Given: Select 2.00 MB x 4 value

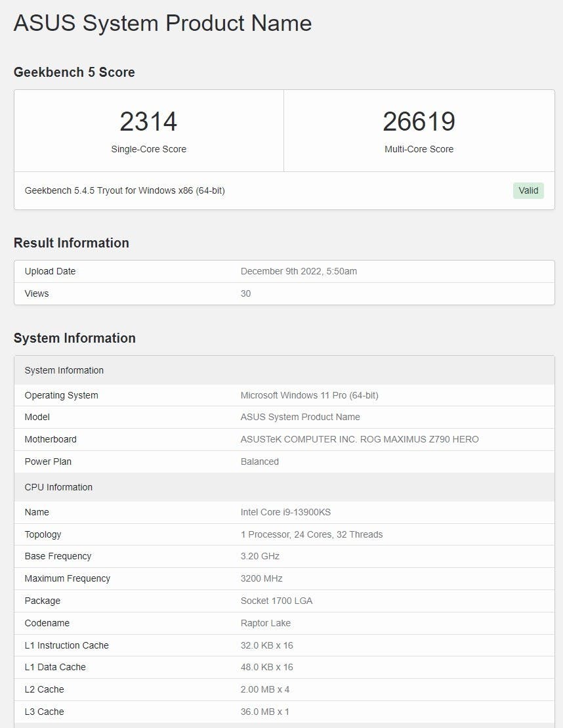Looking at the screenshot, I should pyautogui.click(x=265, y=689).
